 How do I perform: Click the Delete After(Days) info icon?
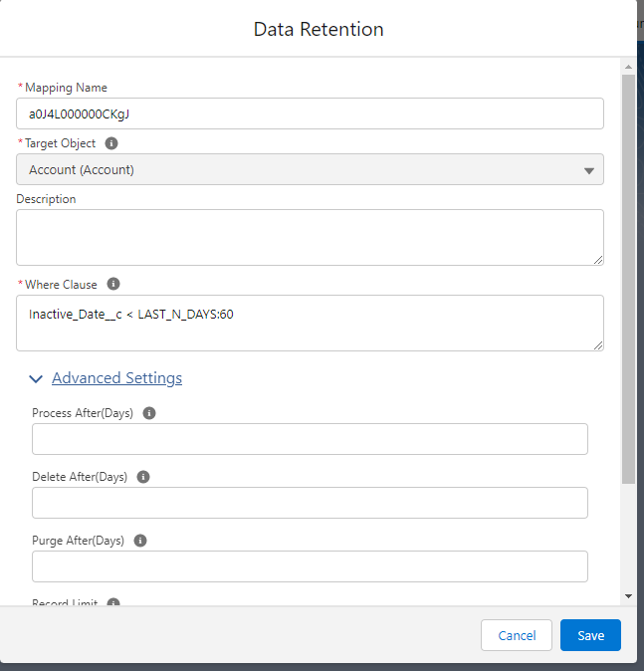pyautogui.click(x=143, y=477)
